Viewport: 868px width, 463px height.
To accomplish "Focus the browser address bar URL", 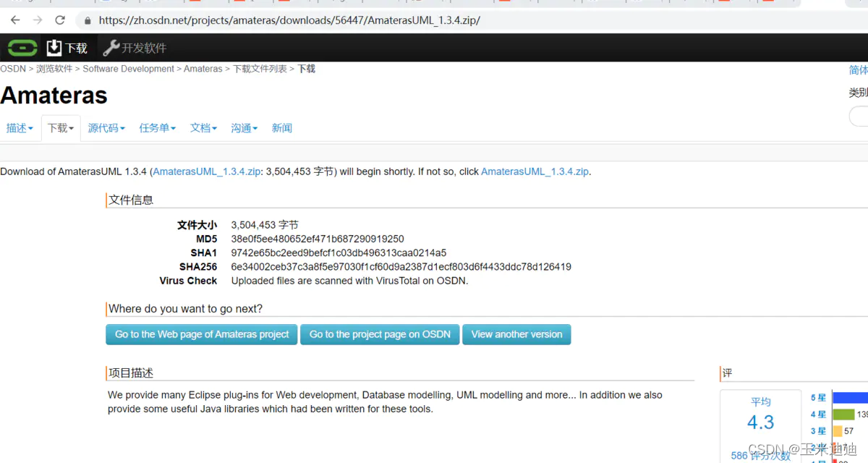I will click(289, 20).
